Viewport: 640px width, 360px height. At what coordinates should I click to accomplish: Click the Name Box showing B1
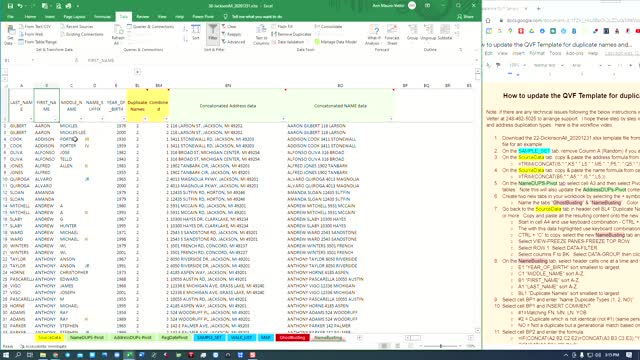(19, 60)
